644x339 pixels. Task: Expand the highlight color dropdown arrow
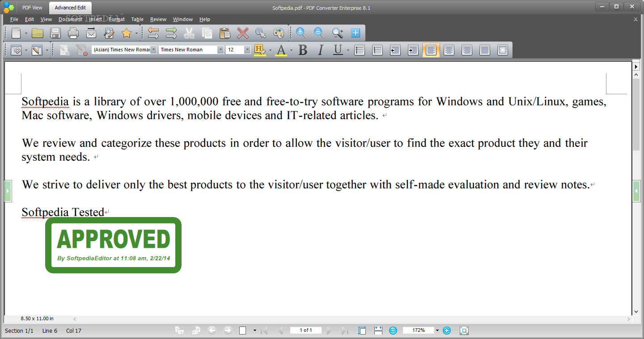coord(270,50)
